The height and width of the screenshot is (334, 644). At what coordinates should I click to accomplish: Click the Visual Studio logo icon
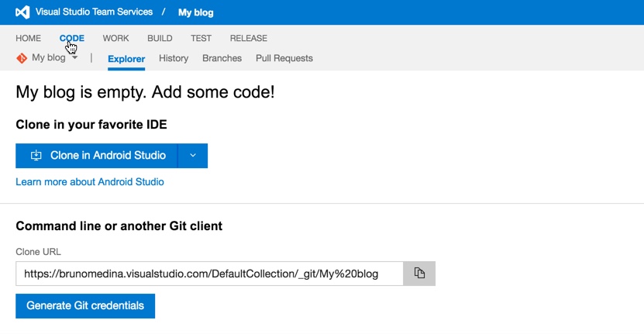pyautogui.click(x=22, y=12)
